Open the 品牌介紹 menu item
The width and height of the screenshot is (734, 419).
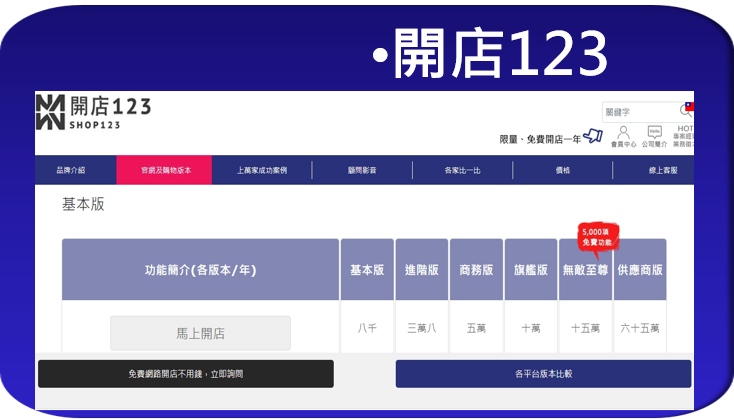pyautogui.click(x=71, y=170)
